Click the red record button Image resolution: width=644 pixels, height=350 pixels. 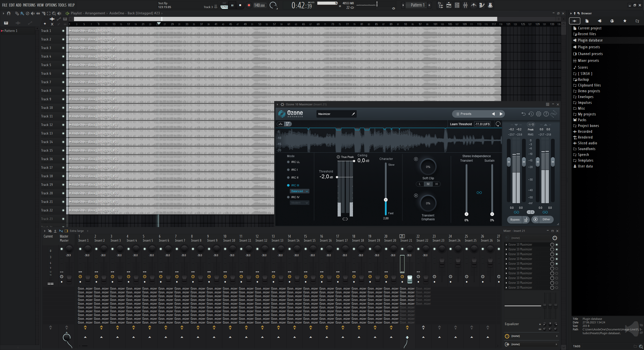249,5
